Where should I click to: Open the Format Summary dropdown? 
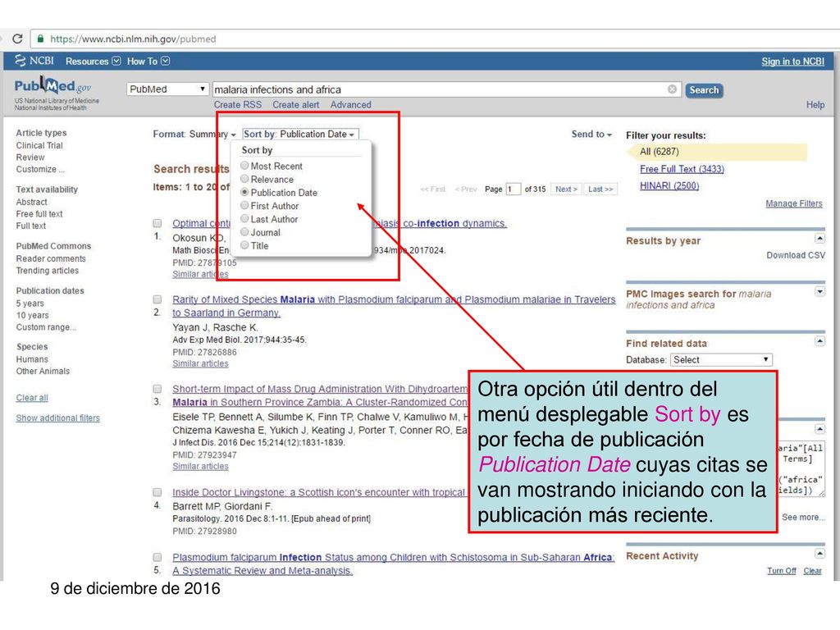point(194,134)
